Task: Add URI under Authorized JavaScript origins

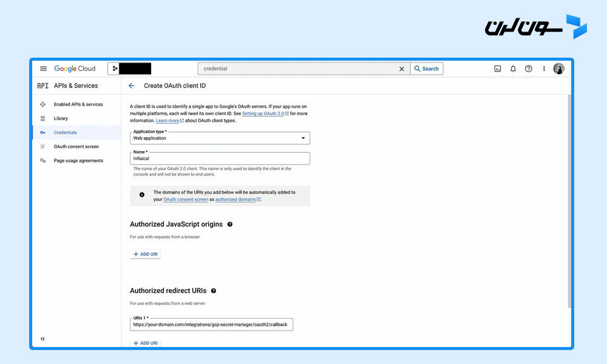Action: 145,254
